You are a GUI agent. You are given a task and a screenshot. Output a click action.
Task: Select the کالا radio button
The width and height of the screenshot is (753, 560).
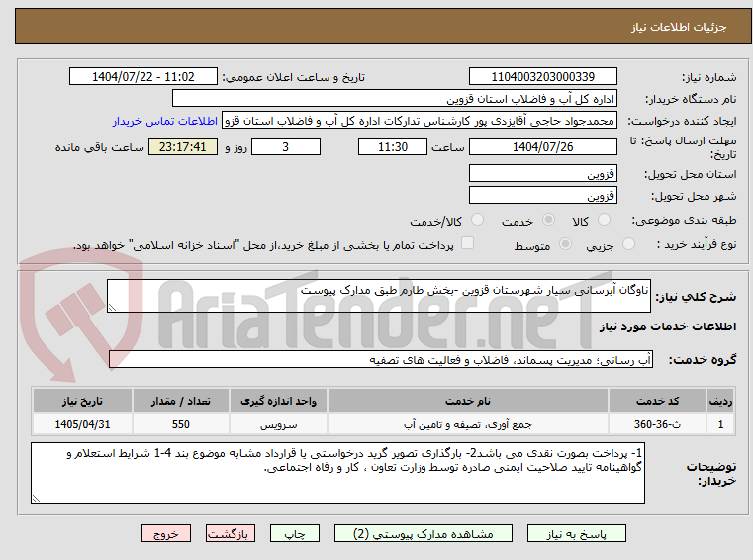pos(604,220)
